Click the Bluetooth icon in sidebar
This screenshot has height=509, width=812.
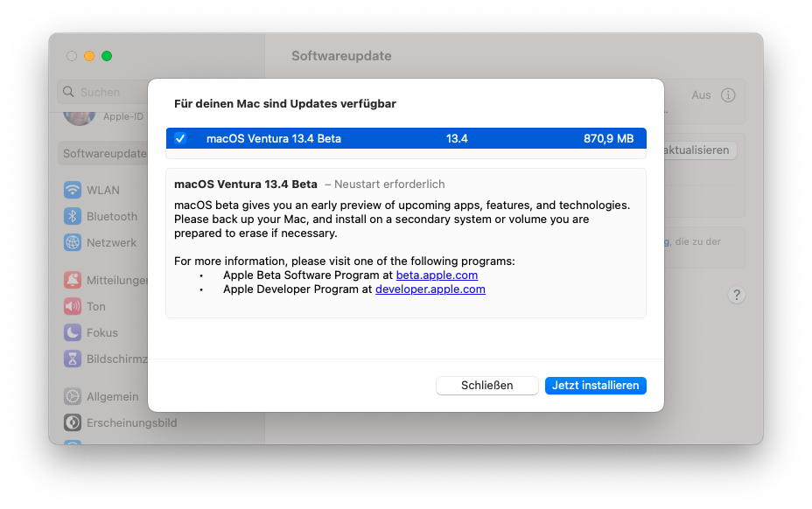point(72,217)
